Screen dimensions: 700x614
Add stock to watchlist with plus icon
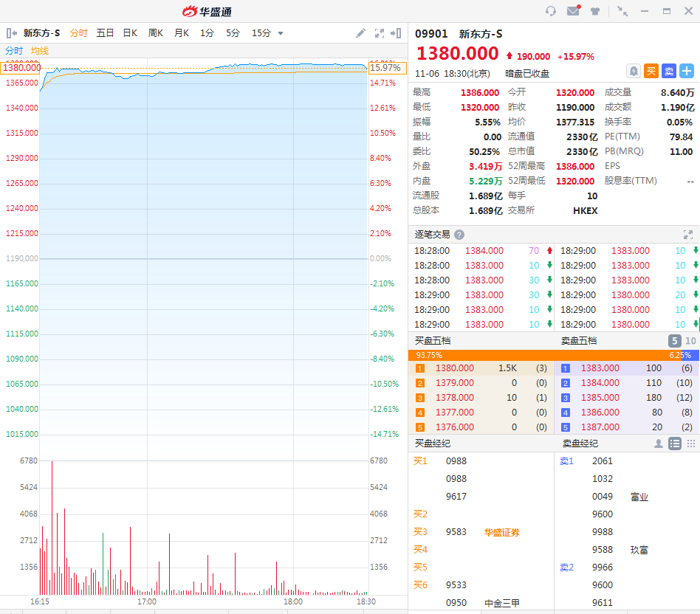(x=687, y=71)
